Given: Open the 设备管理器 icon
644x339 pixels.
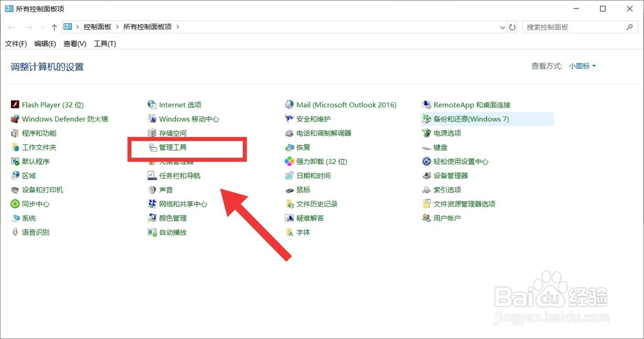Looking at the screenshot, I should 427,176.
